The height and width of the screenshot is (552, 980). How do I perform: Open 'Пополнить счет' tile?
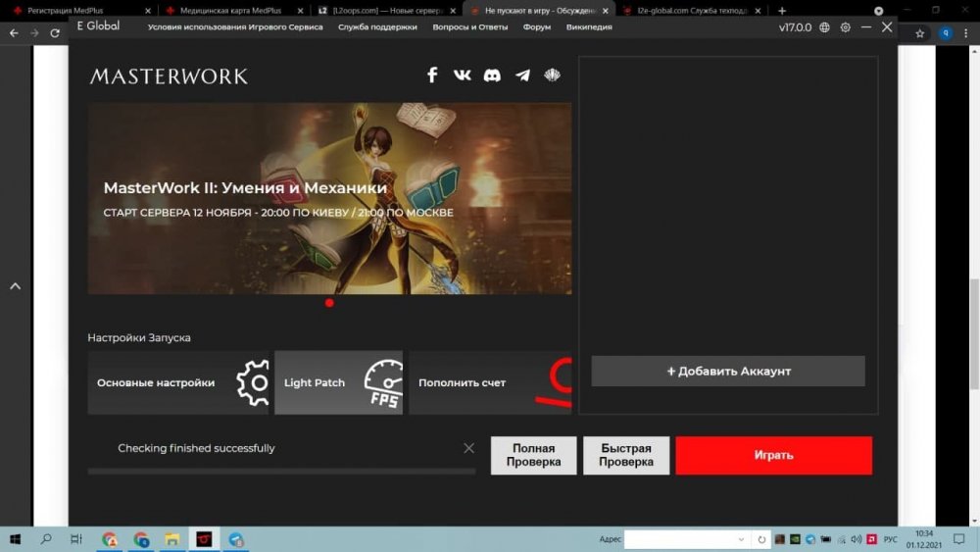(489, 383)
